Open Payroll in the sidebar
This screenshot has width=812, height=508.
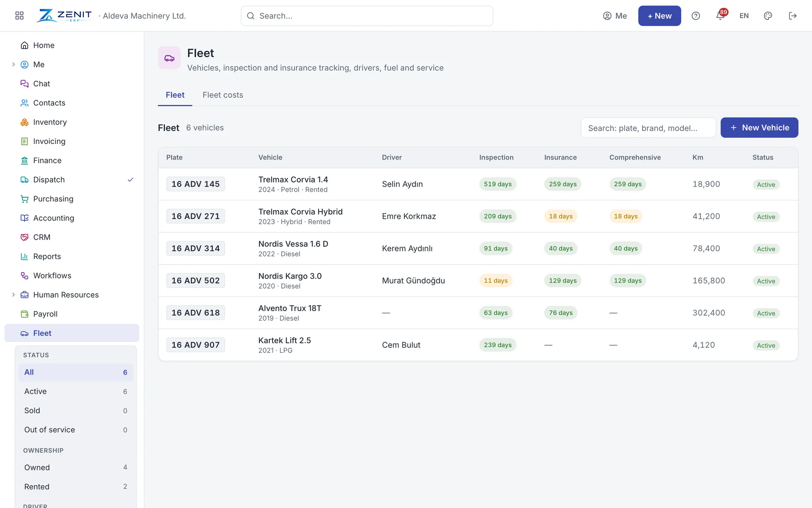[x=72, y=314]
